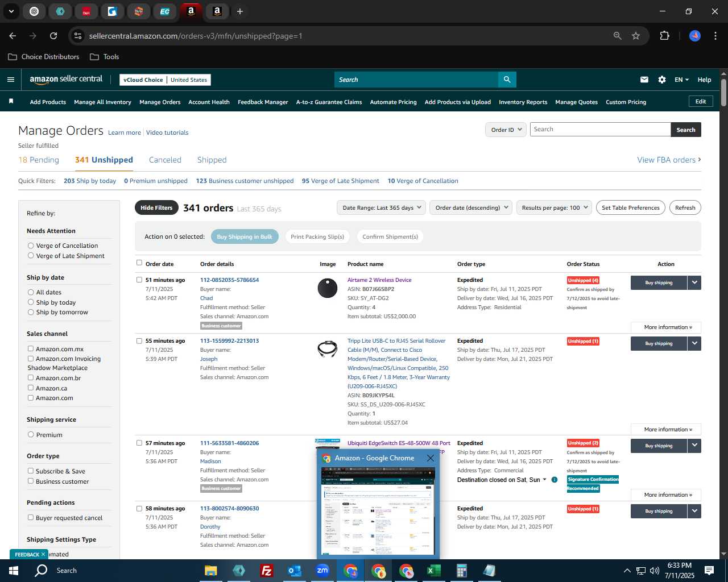
Task: Click the Set Table Preferences button
Action: coord(631,208)
